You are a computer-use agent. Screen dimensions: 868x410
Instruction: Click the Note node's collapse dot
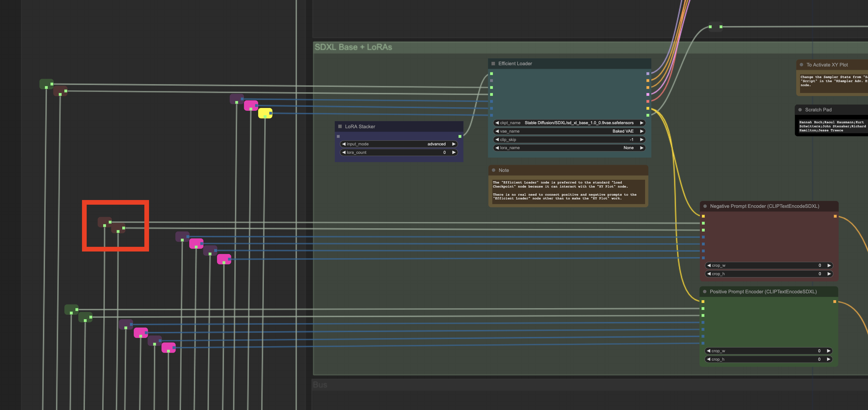tap(493, 170)
